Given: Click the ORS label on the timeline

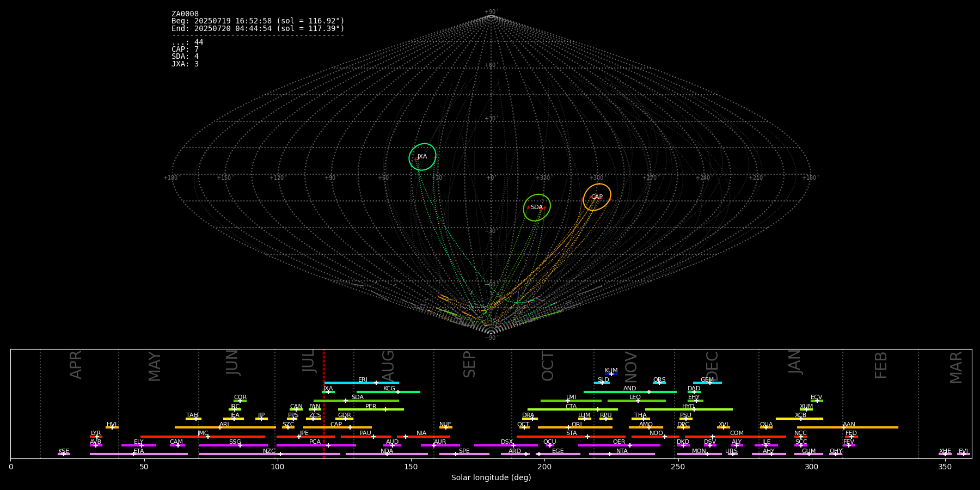Looking at the screenshot, I should [659, 380].
